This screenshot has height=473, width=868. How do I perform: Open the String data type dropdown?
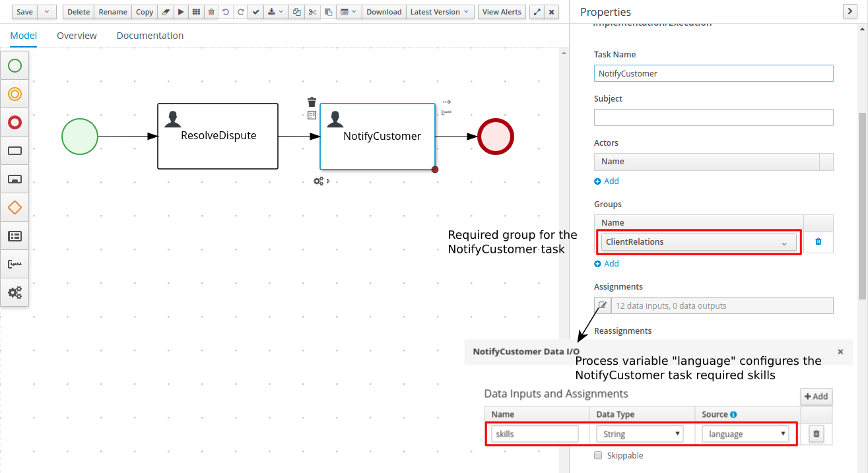(639, 434)
